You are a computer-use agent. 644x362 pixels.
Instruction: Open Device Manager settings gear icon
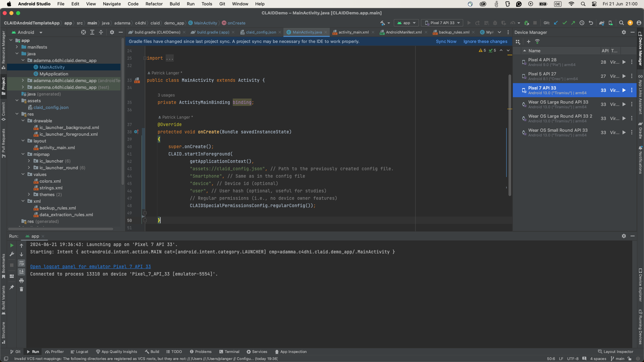[x=624, y=33]
